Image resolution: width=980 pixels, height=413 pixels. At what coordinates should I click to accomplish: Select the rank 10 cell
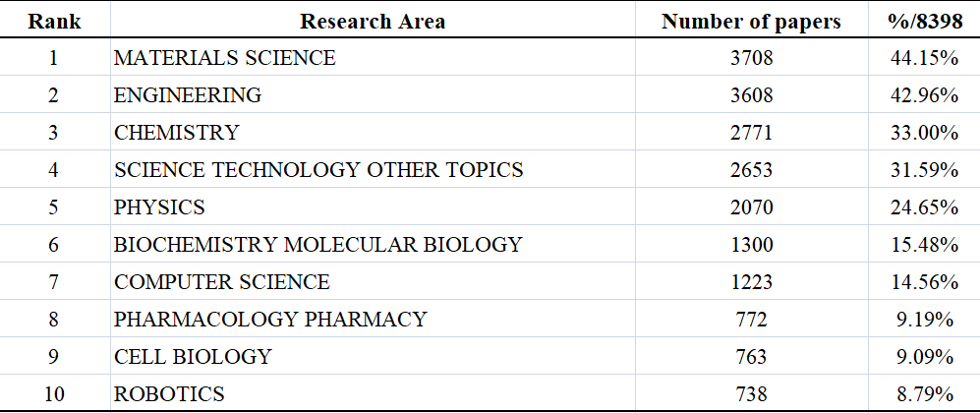click(54, 393)
